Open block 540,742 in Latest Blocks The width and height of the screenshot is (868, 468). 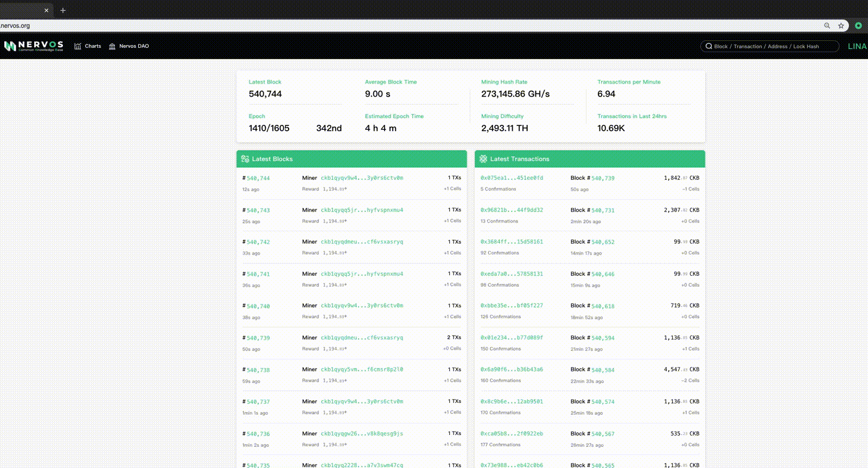258,242
